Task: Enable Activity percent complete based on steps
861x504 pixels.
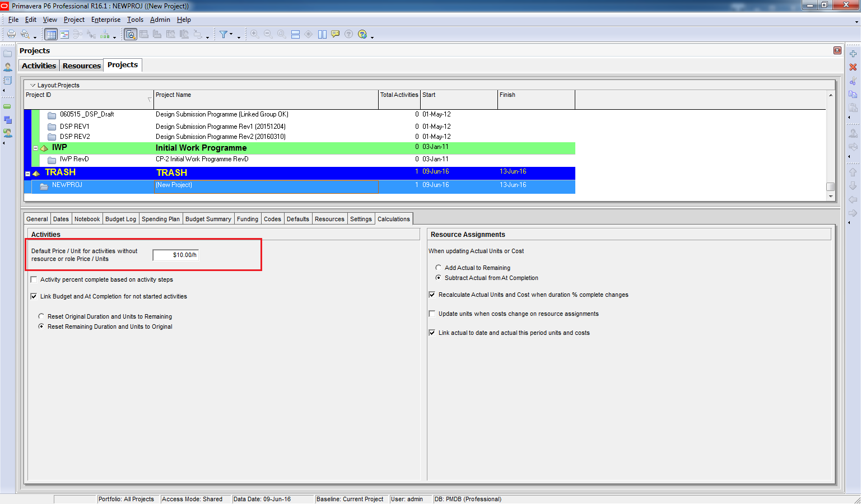Action: pyautogui.click(x=34, y=279)
